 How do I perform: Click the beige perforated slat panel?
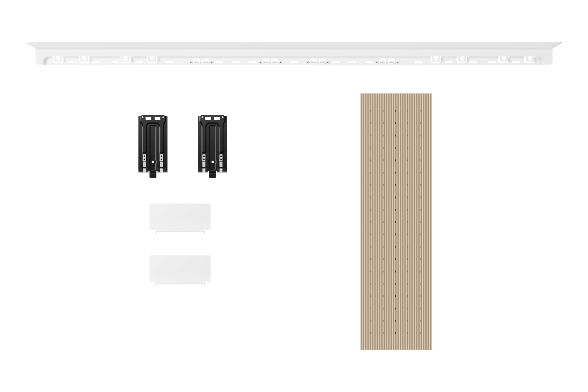(x=396, y=221)
